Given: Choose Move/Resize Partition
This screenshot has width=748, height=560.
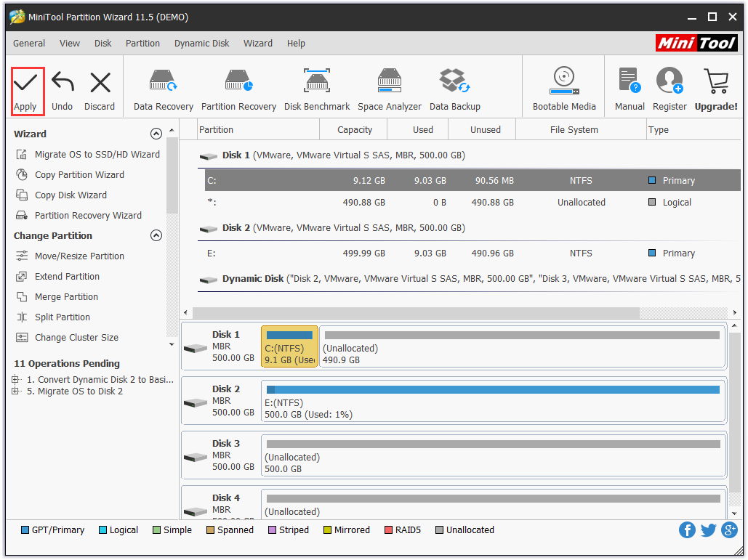Looking at the screenshot, I should tap(70, 256).
